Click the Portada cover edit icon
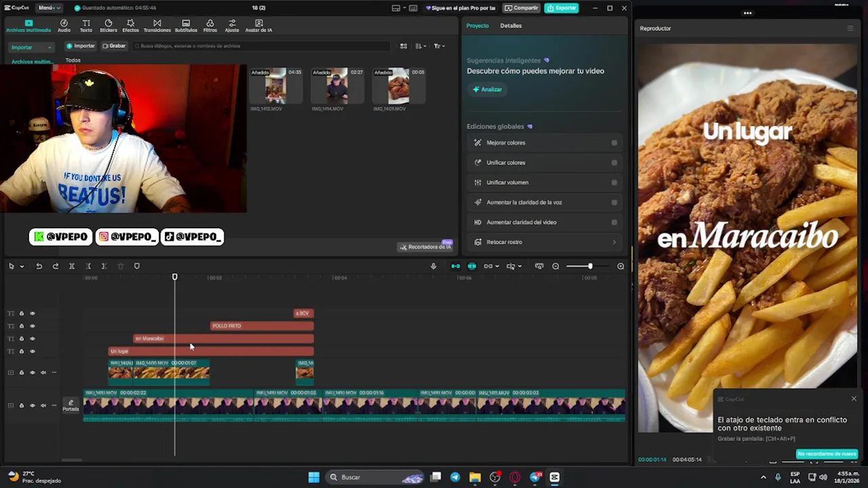Viewport: 868px width, 488px height. pyautogui.click(x=71, y=405)
